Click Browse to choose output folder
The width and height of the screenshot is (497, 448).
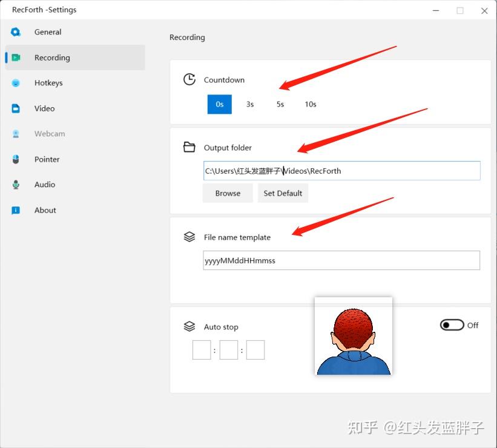228,193
